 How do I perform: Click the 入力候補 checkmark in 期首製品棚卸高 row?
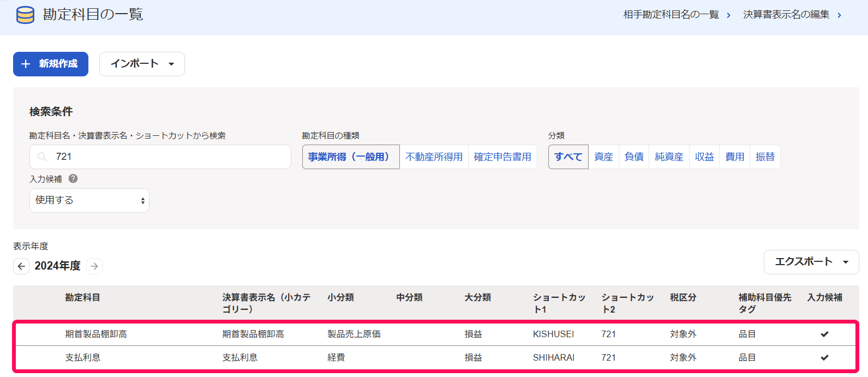tap(824, 334)
